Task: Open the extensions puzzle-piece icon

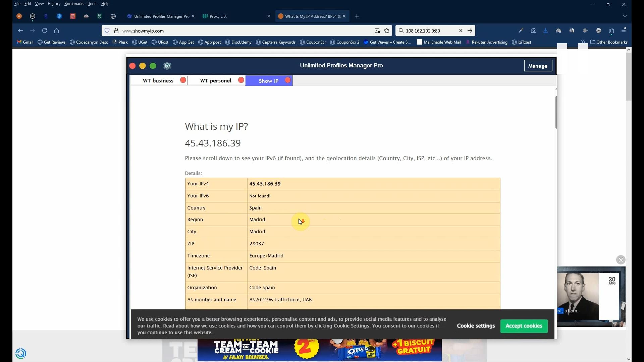Action: coord(612,31)
